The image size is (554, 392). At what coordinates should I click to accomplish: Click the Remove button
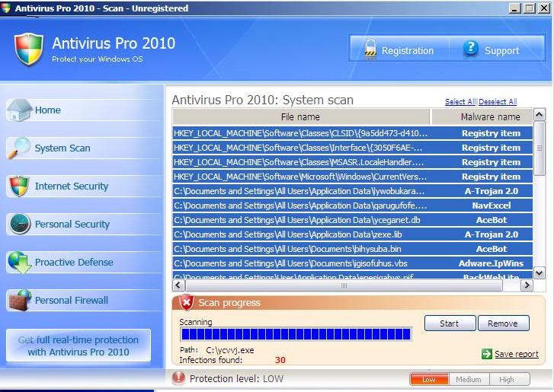tap(503, 323)
